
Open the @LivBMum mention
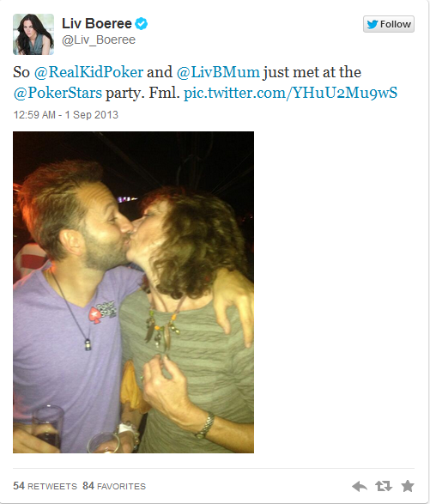(x=218, y=72)
